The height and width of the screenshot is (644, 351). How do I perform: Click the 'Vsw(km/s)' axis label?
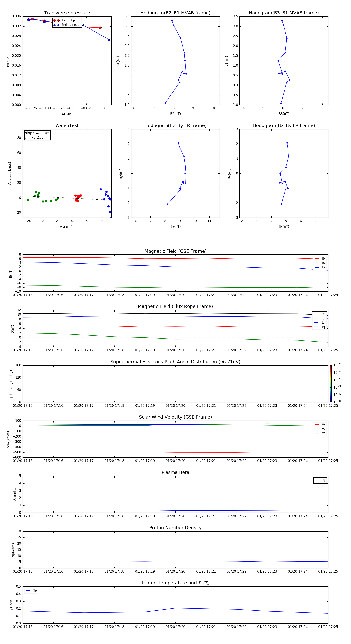pyautogui.click(x=8, y=439)
